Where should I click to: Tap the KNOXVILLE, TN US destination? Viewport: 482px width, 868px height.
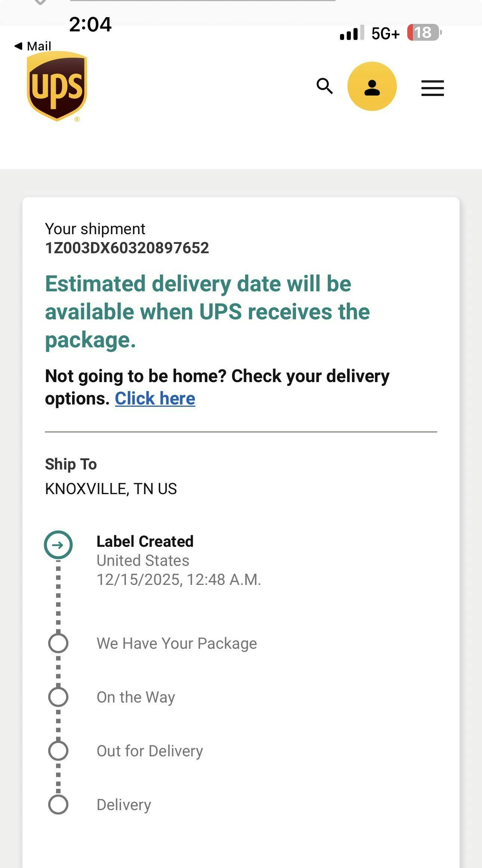111,489
